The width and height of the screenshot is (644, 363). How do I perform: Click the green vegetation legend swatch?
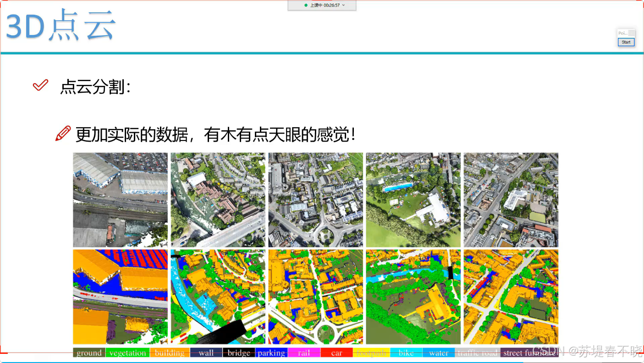point(127,353)
